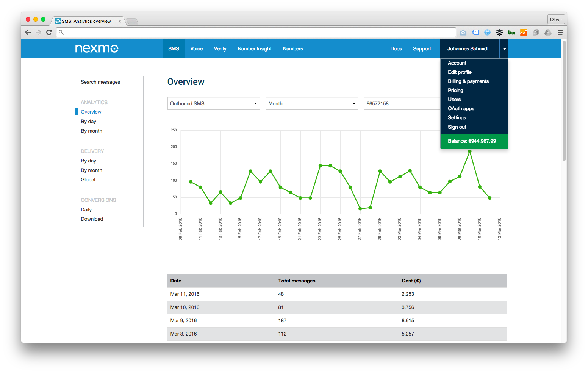
Task: Go back using the browser back arrow
Action: tap(28, 33)
